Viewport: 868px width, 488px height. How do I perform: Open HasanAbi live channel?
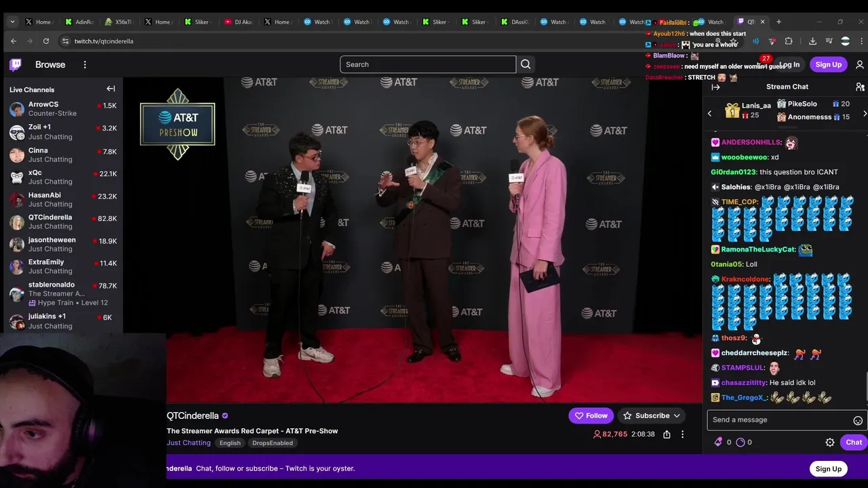pos(62,199)
